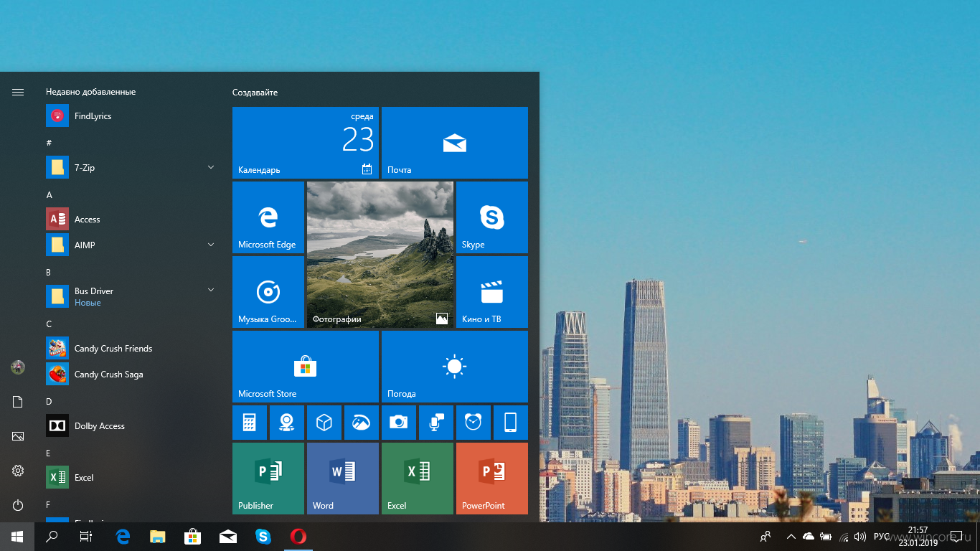The image size is (980, 551).
Task: Click the battery icon in tray
Action: [x=826, y=537]
